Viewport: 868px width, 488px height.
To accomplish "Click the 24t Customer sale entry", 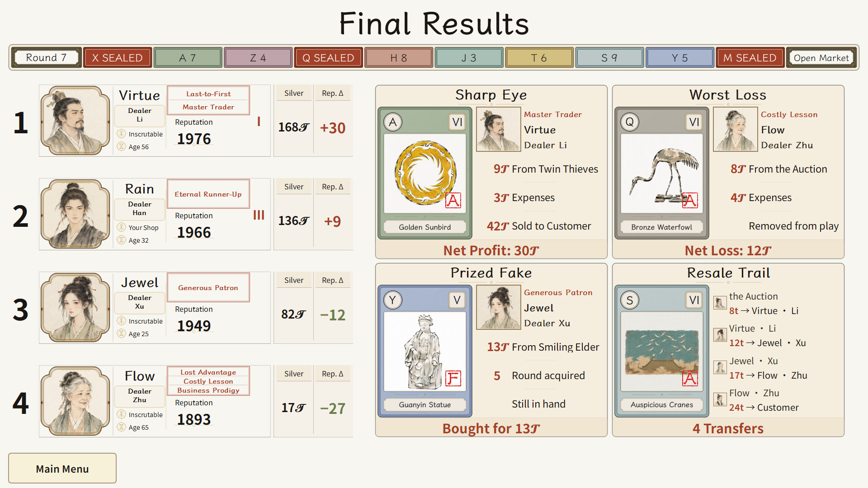I will pos(764,408).
